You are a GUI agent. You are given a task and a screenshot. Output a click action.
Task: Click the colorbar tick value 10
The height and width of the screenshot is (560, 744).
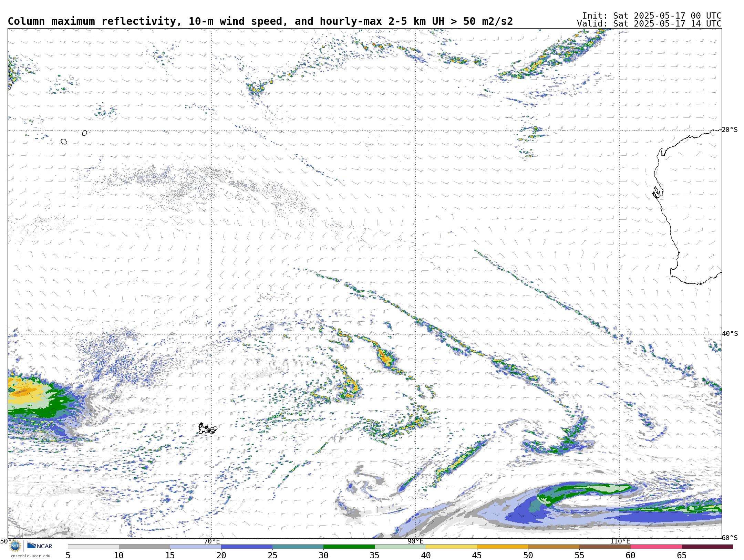[x=119, y=555]
